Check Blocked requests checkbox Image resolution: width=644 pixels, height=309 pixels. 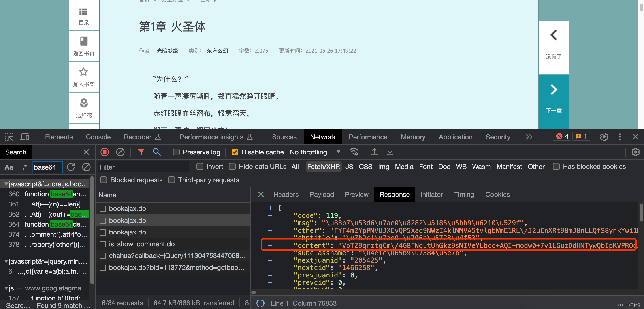point(103,180)
